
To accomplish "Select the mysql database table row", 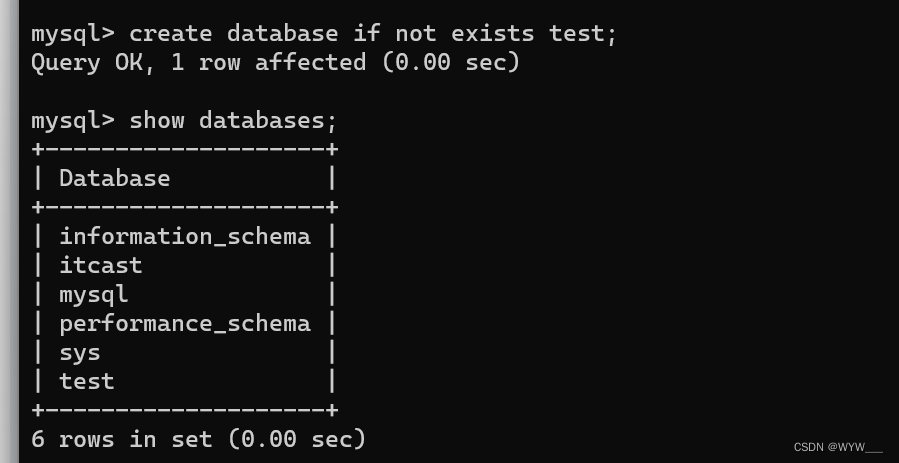I will [93, 294].
